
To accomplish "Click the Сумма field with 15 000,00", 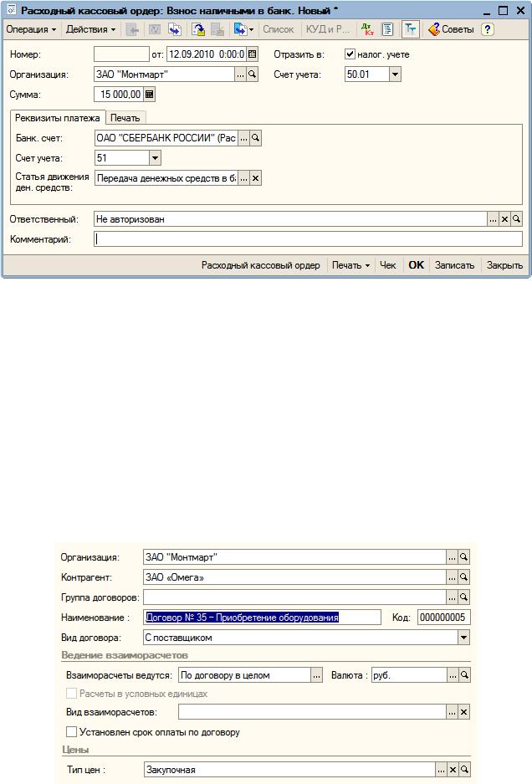I will click(x=119, y=94).
